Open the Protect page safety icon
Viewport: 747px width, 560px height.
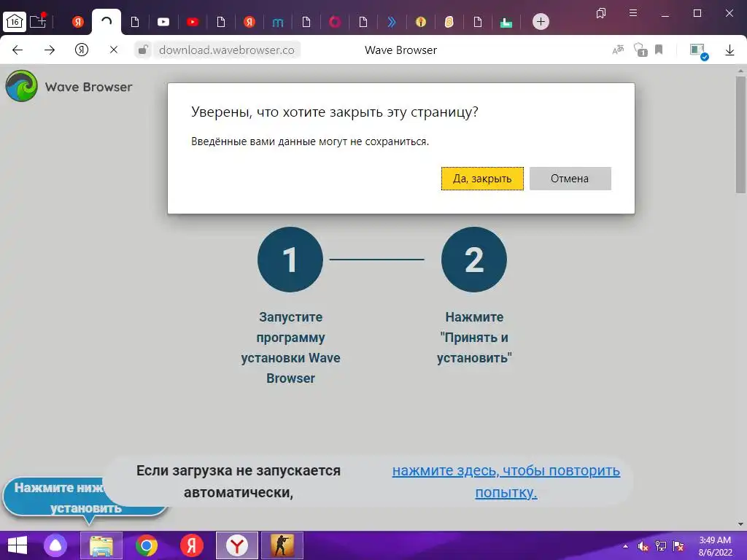point(640,50)
